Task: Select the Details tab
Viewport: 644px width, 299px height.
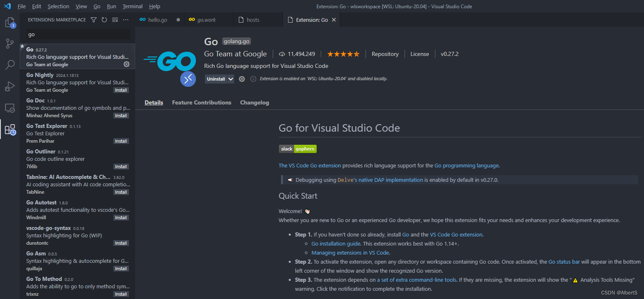Action: tap(154, 102)
